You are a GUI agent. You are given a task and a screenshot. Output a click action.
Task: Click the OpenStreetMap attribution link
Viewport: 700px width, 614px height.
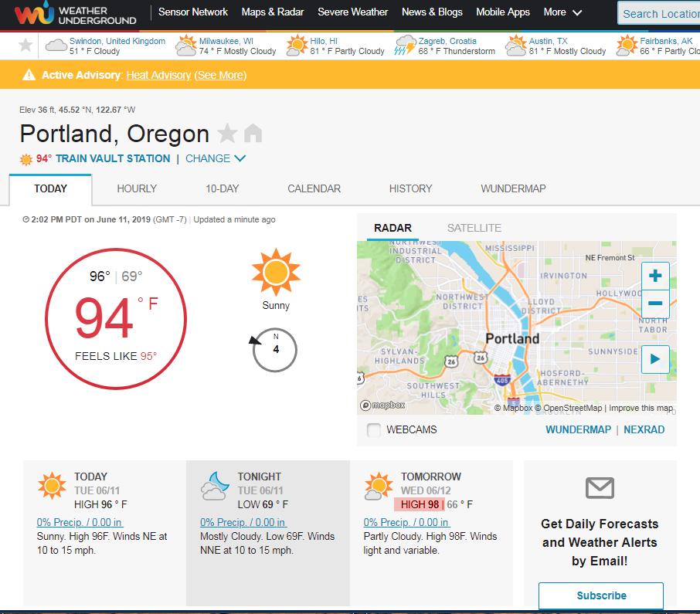coord(569,408)
